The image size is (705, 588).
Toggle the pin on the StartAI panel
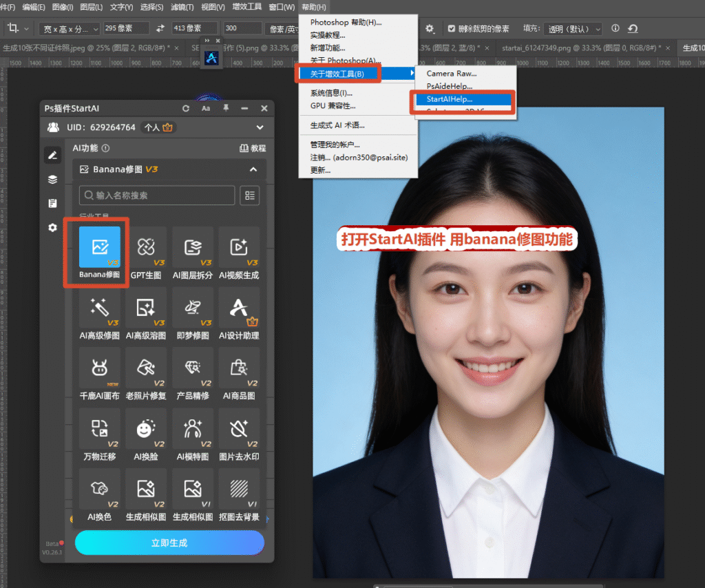(226, 108)
